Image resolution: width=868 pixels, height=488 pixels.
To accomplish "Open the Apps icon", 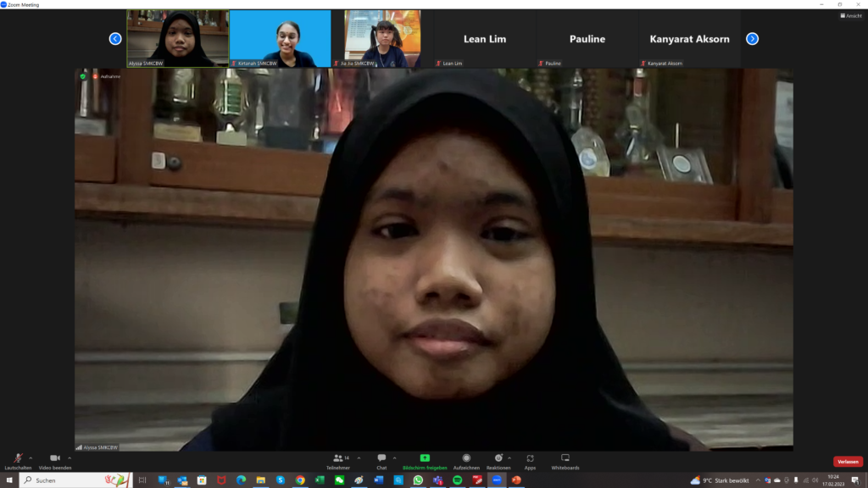I will [530, 458].
